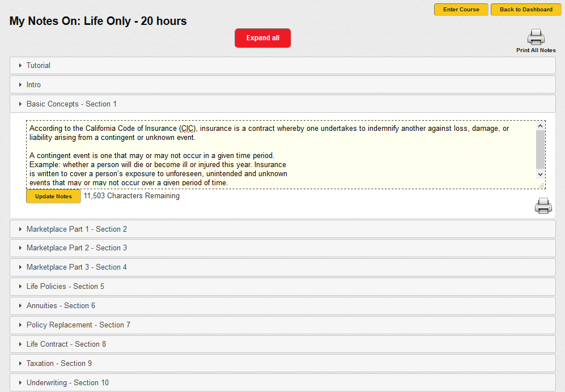Click the Print All Notes printer icon

pyautogui.click(x=536, y=37)
